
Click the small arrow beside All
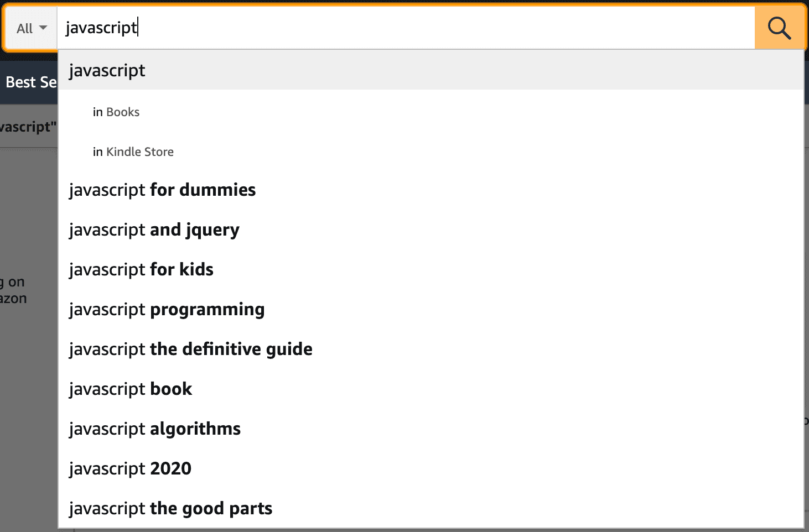tap(43, 28)
